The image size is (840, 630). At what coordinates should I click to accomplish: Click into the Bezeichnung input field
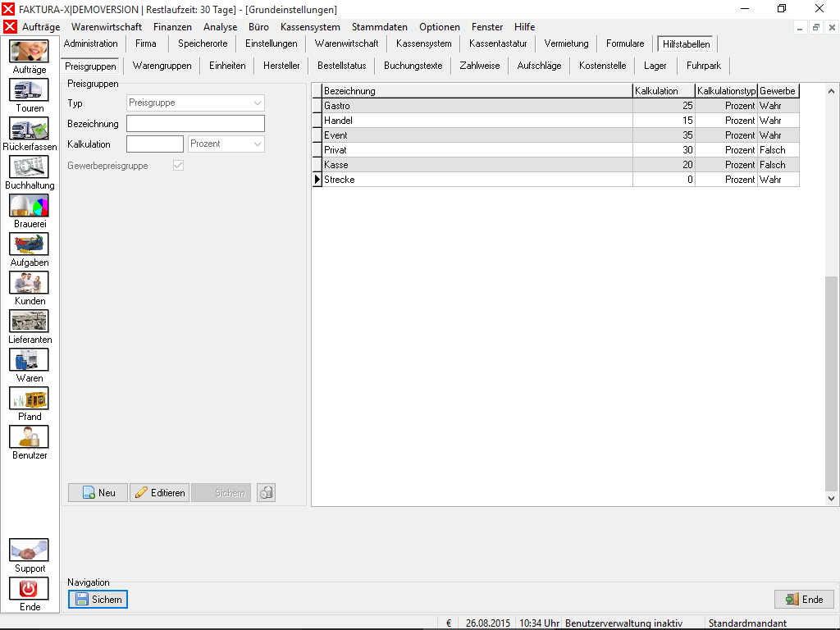195,123
